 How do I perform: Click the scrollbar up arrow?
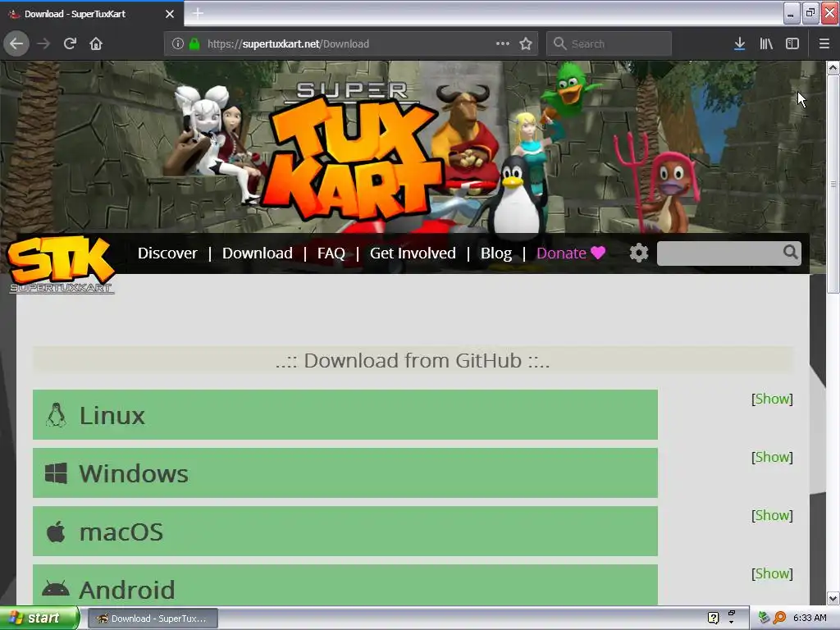tap(833, 68)
